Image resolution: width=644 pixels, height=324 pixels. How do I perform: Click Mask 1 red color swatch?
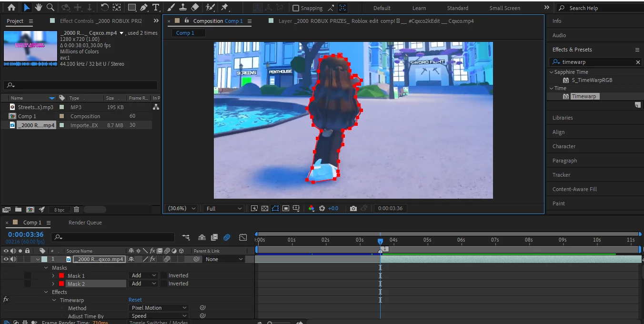point(61,275)
